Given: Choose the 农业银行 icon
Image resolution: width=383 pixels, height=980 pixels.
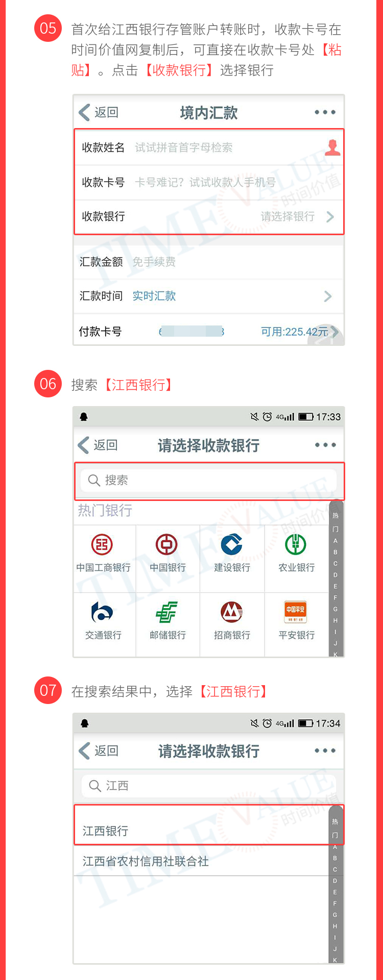Looking at the screenshot, I should tap(296, 544).
